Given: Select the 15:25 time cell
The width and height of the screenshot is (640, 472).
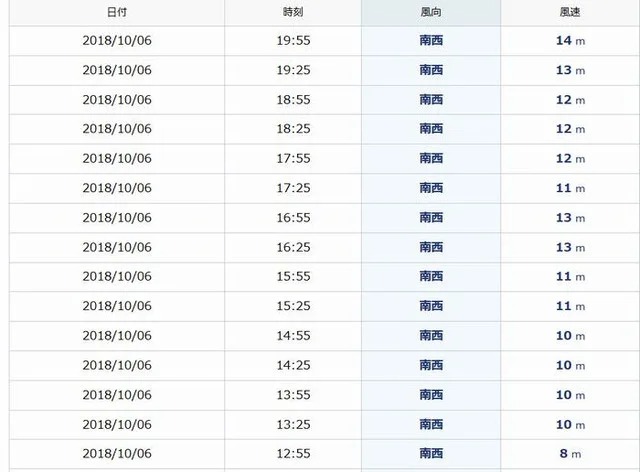Looking at the screenshot, I should pos(293,306).
